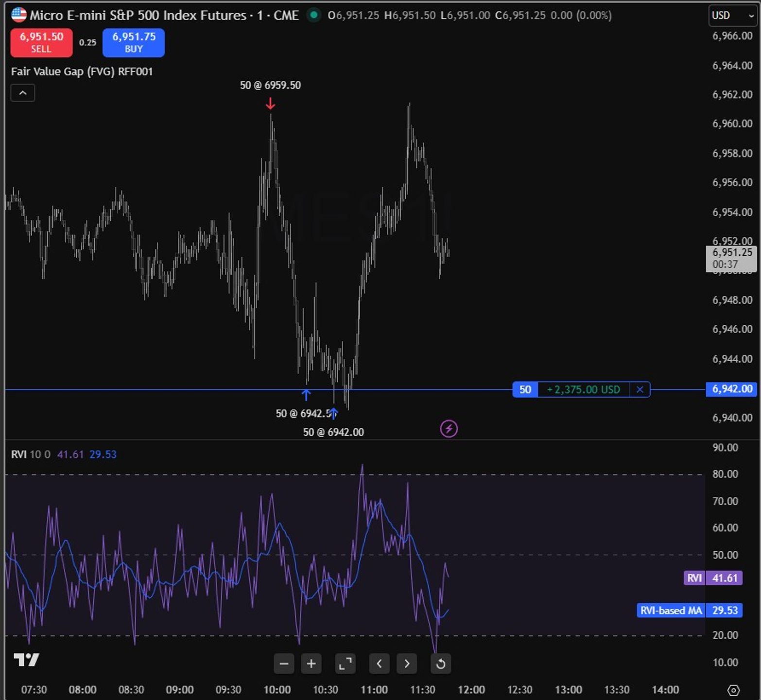Viewport: 761px width, 700px height.
Task: Click the 07:30 time axis label
Action: (34, 690)
